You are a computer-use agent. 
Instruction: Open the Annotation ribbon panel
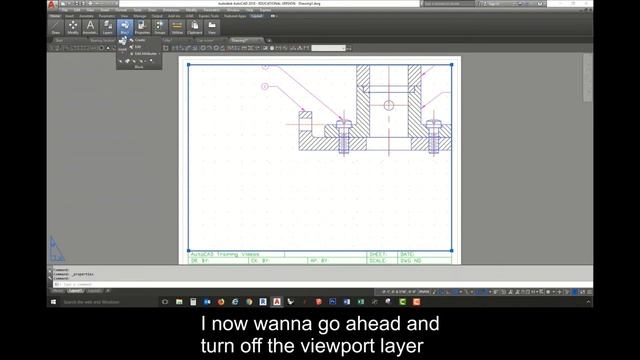90,27
